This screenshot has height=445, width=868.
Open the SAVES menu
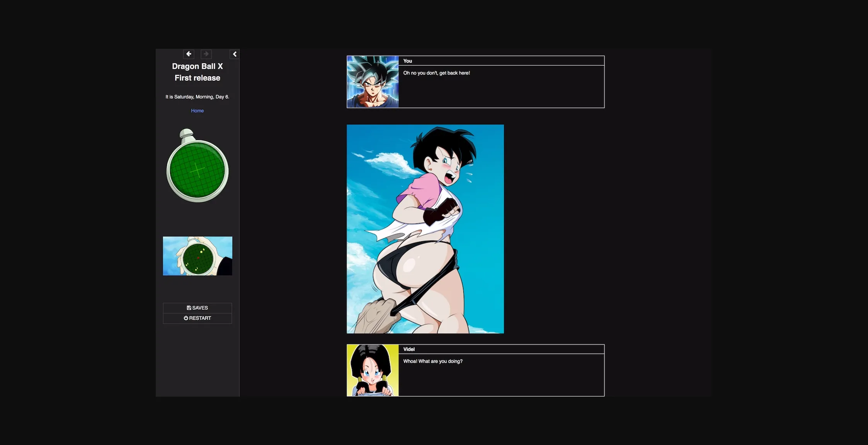coord(197,308)
